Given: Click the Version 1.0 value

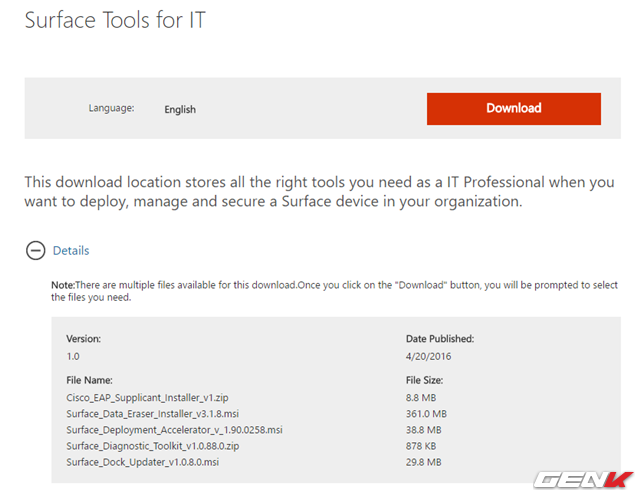Looking at the screenshot, I should point(73,356).
